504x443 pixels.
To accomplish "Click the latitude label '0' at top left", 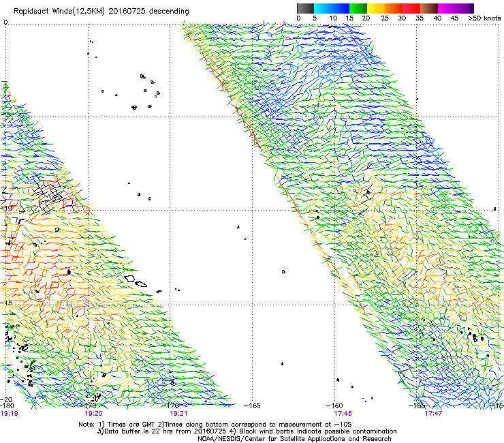I will (5, 22).
